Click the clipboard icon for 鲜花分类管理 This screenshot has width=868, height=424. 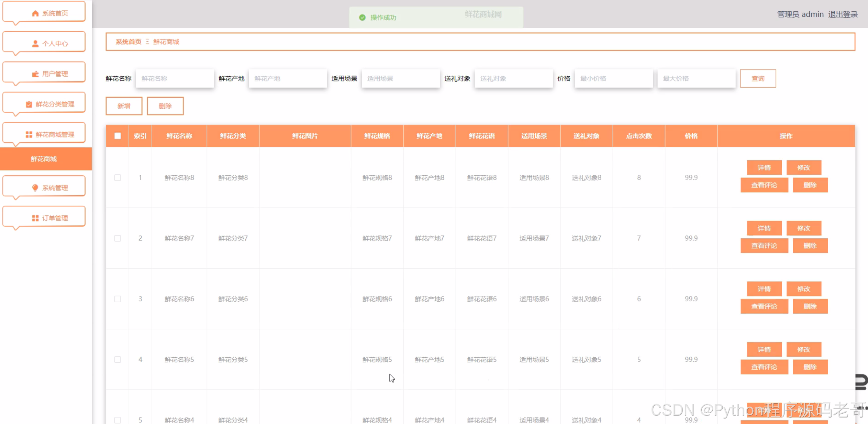click(29, 104)
